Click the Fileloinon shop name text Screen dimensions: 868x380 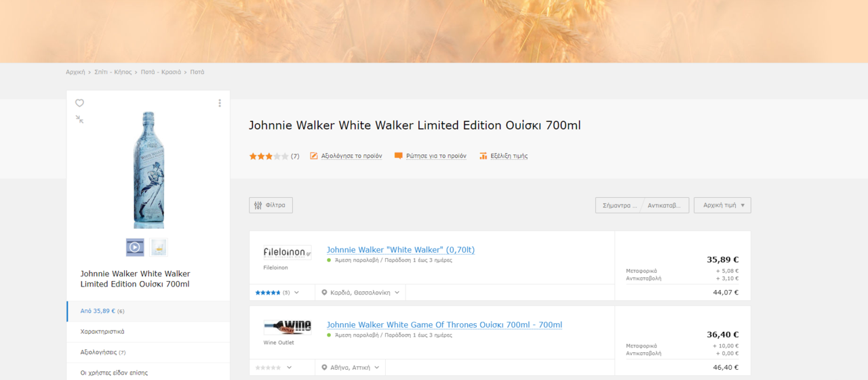point(275,268)
